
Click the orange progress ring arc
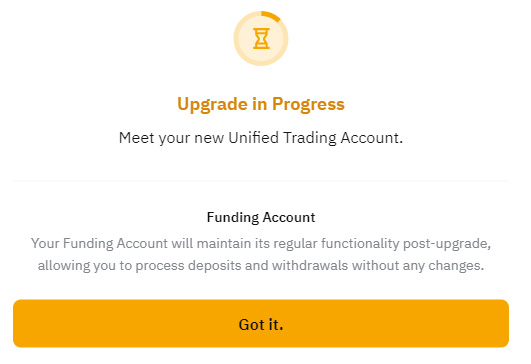271,16
